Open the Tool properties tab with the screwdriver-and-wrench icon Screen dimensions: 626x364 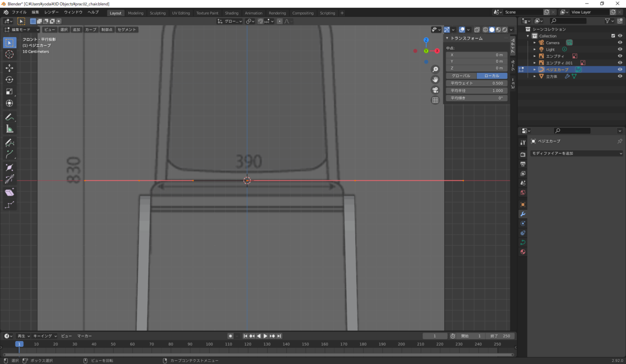523,142
